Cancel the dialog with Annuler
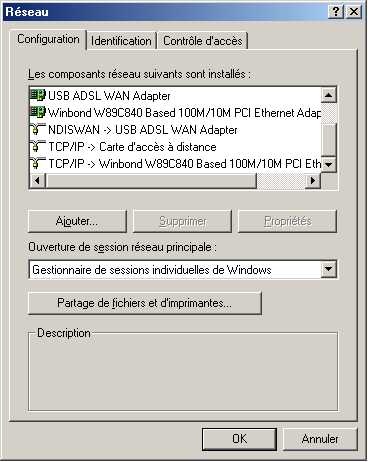Image resolution: width=368 pixels, height=462 pixels. pyautogui.click(x=320, y=439)
